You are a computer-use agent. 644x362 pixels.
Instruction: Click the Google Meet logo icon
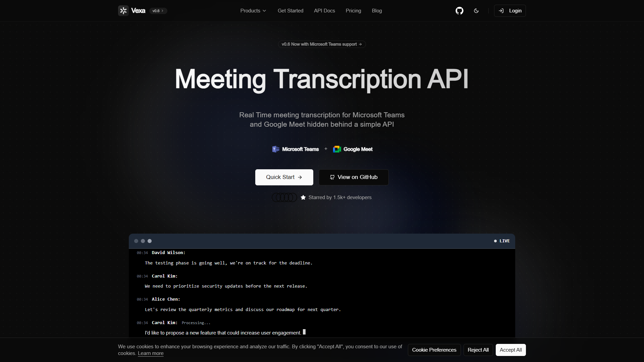click(337, 149)
